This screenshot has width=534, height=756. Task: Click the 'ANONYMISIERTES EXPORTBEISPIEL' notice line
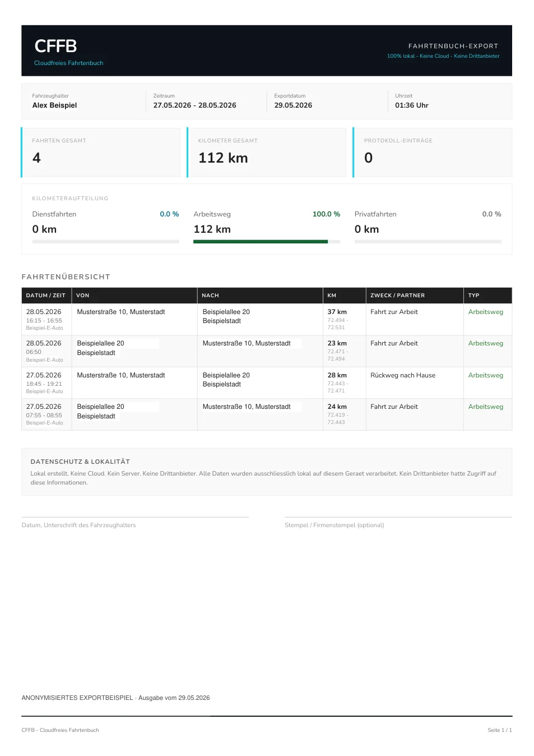[x=115, y=698]
